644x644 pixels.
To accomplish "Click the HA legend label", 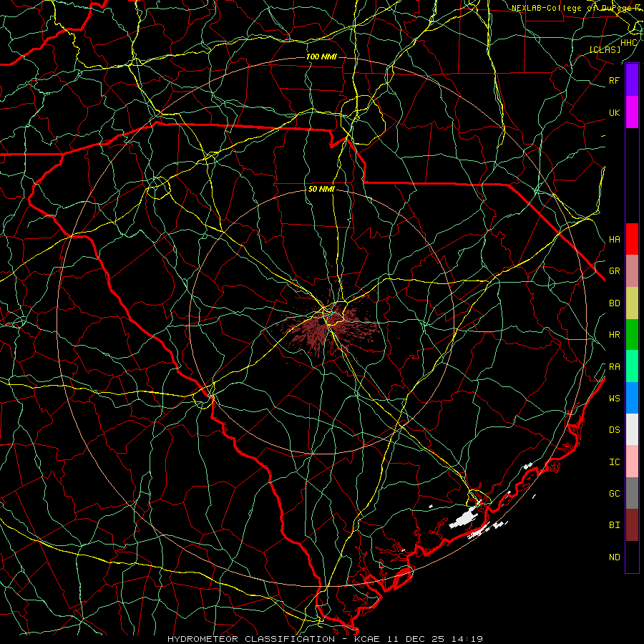I will pyautogui.click(x=614, y=240).
